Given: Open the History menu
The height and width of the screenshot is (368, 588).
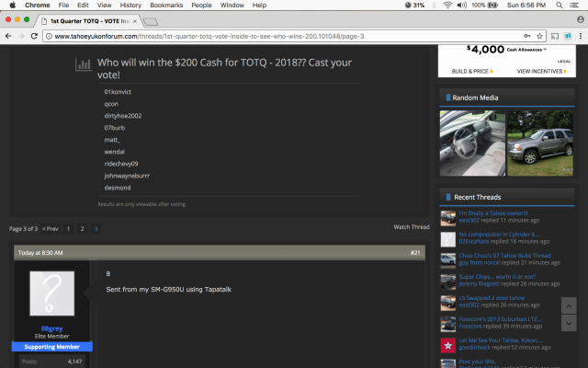Looking at the screenshot, I should click(130, 5).
